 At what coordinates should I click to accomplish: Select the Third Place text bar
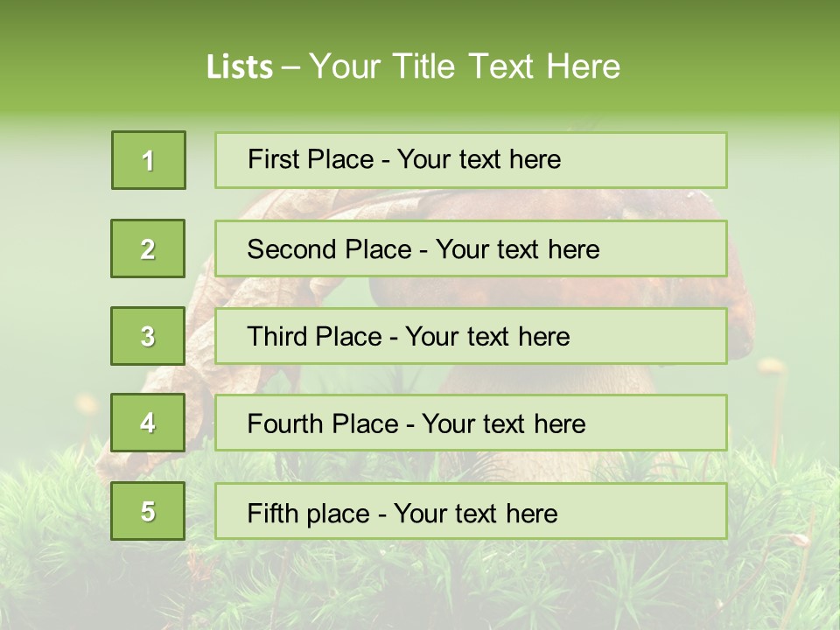[x=471, y=336]
